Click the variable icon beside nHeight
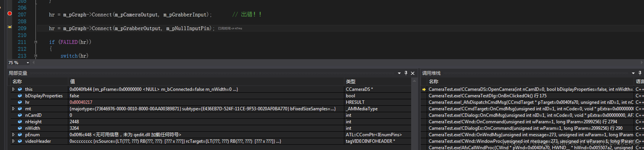 coord(20,122)
